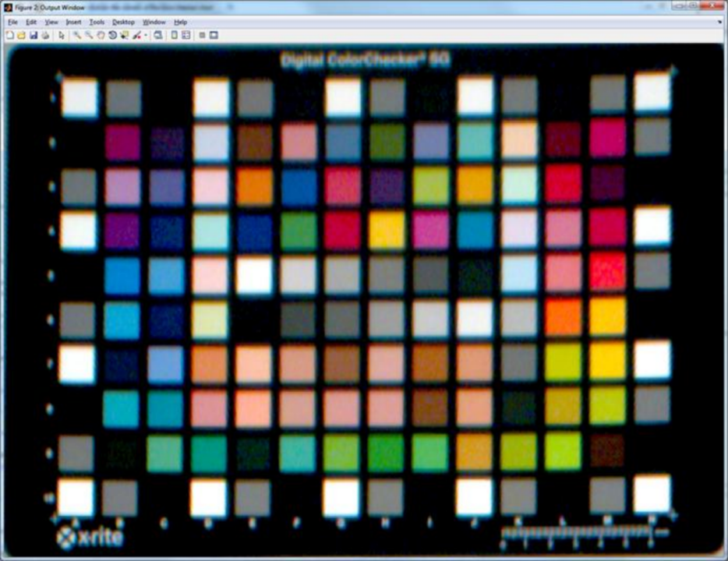Minimize the Figure 2 Output Window
The image size is (728, 561).
(x=678, y=5)
